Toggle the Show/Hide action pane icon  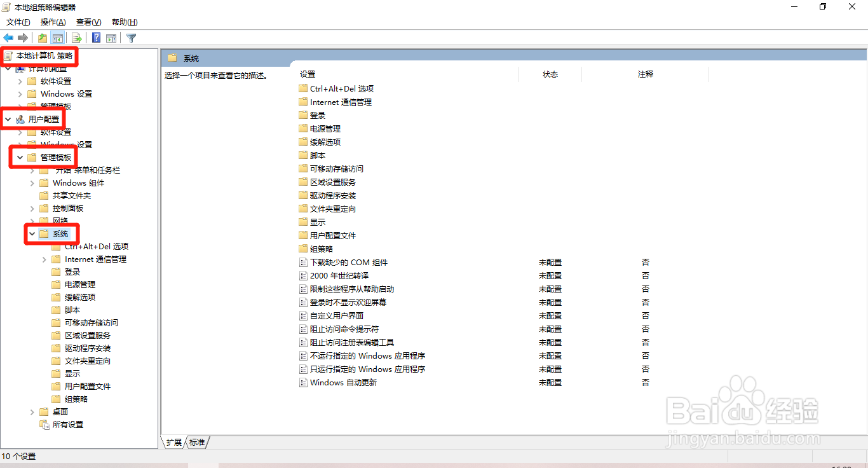click(111, 38)
